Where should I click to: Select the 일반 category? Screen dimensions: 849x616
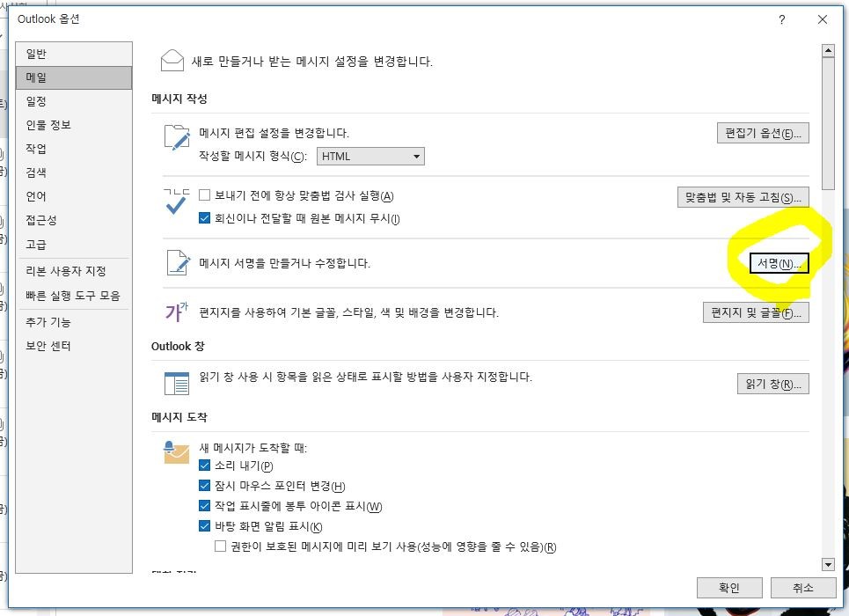pos(74,54)
